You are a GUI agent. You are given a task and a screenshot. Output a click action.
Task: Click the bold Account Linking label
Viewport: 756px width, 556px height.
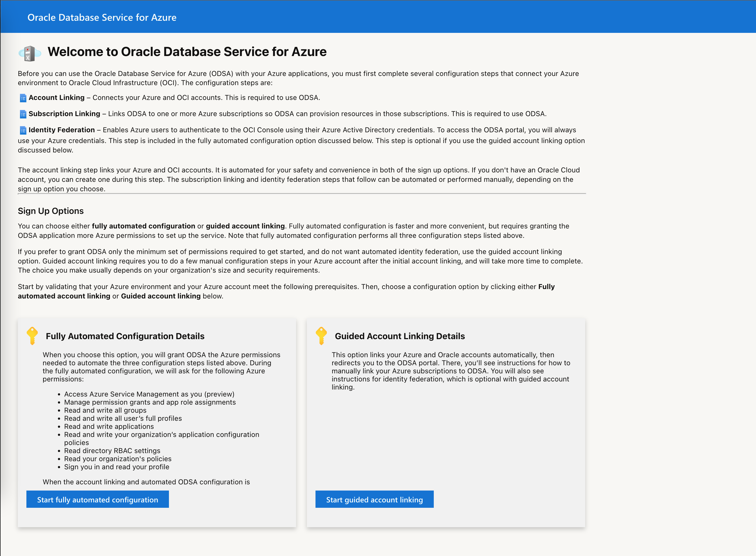tap(57, 97)
